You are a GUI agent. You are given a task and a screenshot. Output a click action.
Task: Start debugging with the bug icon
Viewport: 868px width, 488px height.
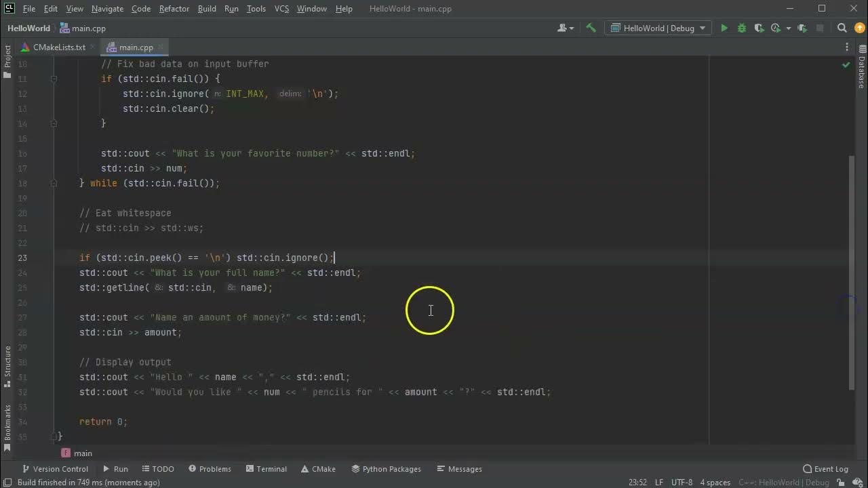tap(741, 28)
